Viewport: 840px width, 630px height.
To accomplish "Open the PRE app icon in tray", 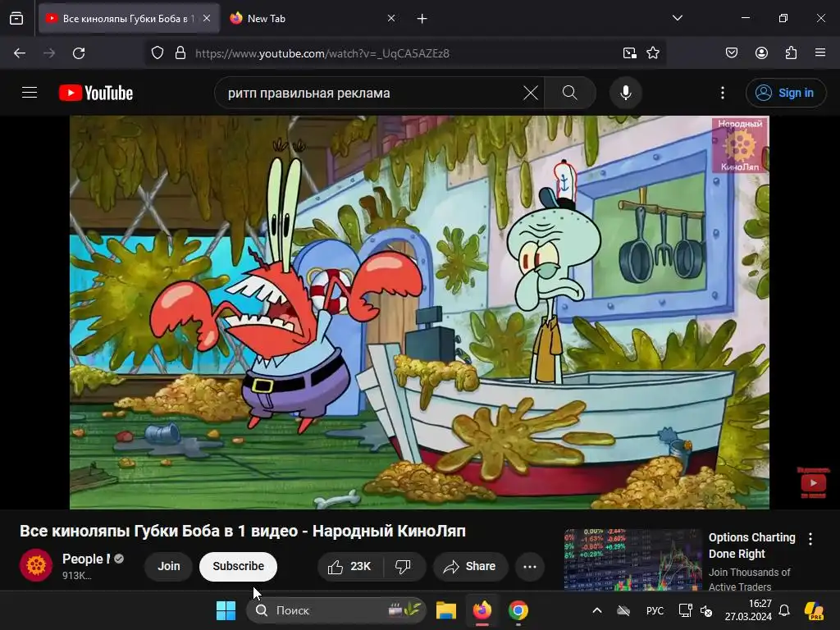I will click(x=814, y=610).
